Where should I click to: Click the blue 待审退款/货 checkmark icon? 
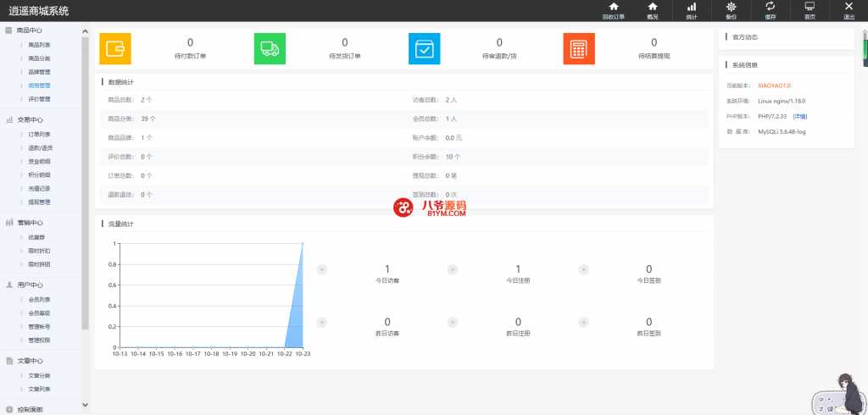pyautogui.click(x=424, y=49)
